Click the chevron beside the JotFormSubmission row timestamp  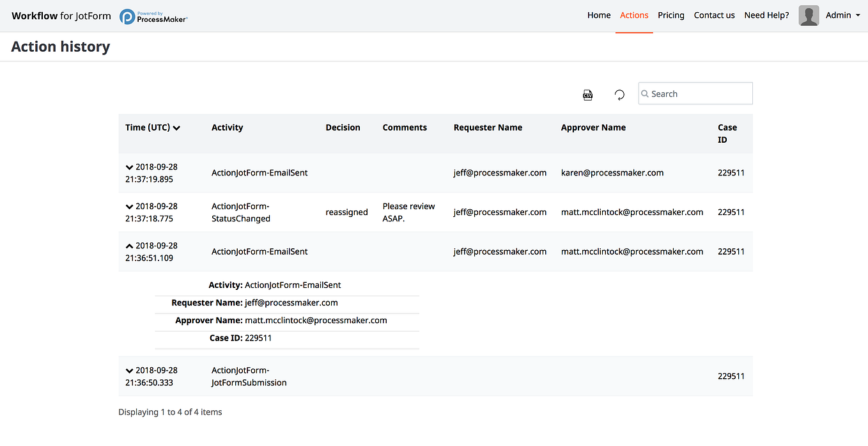(x=128, y=370)
